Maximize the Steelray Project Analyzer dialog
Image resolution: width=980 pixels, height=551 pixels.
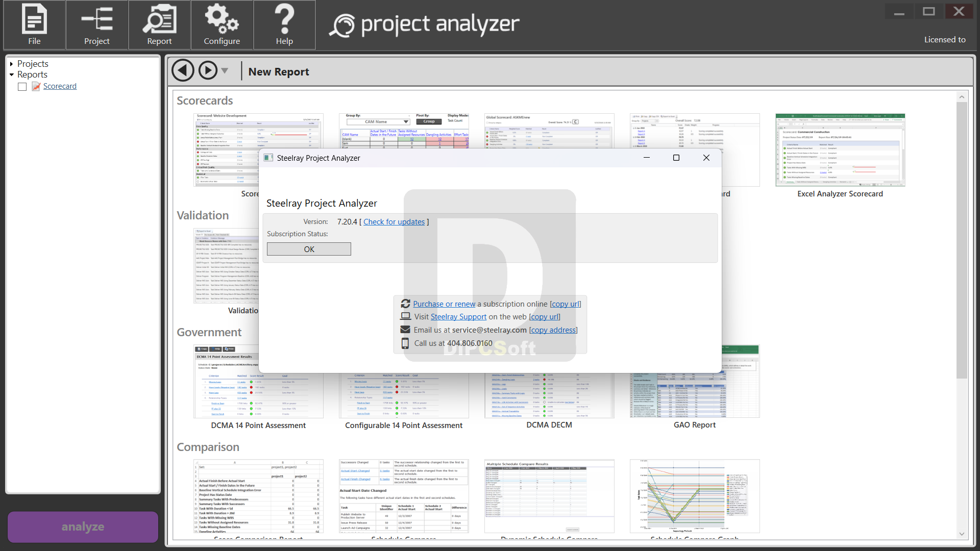[x=676, y=158]
